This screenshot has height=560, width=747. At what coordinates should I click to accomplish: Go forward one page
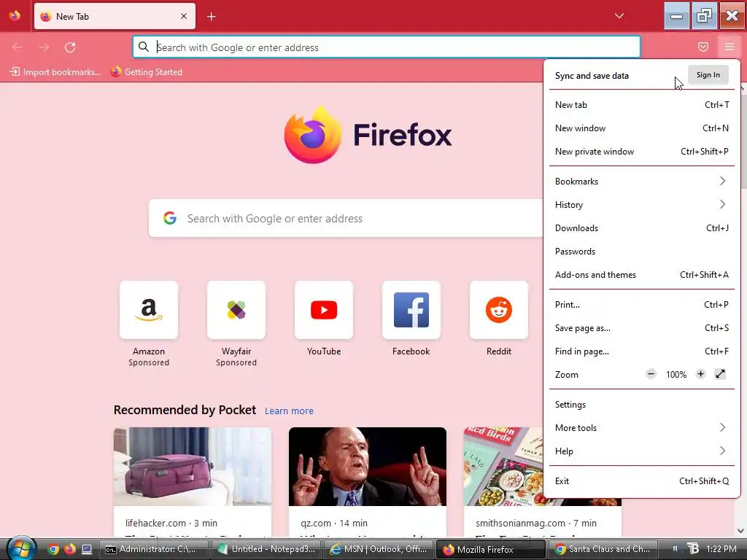[44, 47]
